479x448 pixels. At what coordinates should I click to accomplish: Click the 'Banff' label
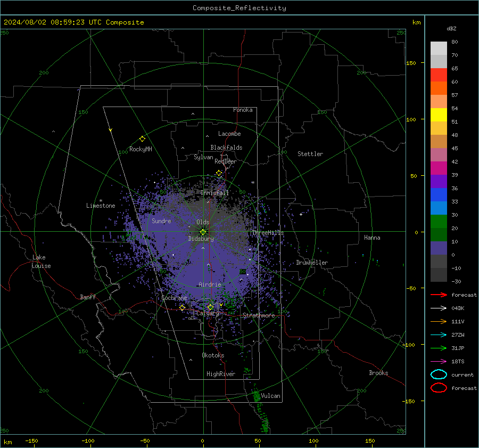point(88,297)
